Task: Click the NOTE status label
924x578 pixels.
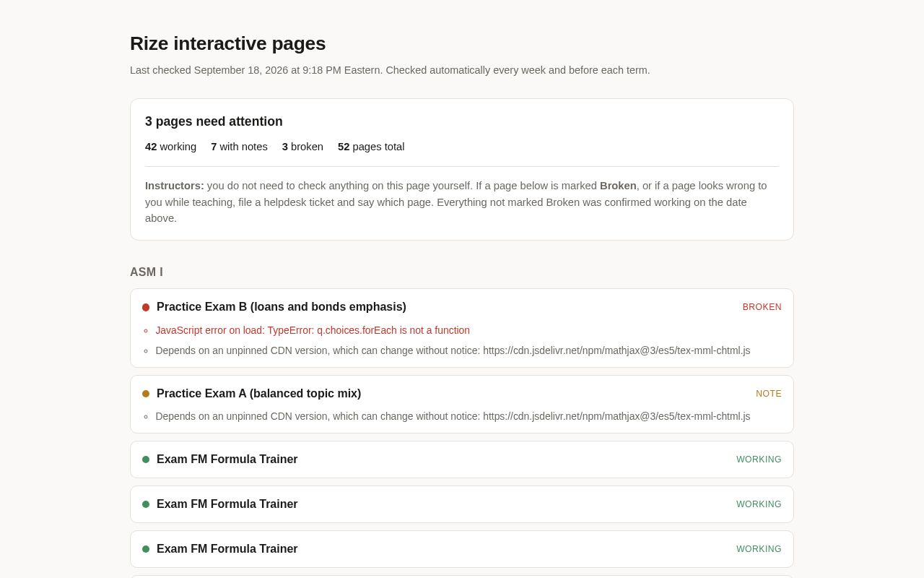Action: pos(769,394)
